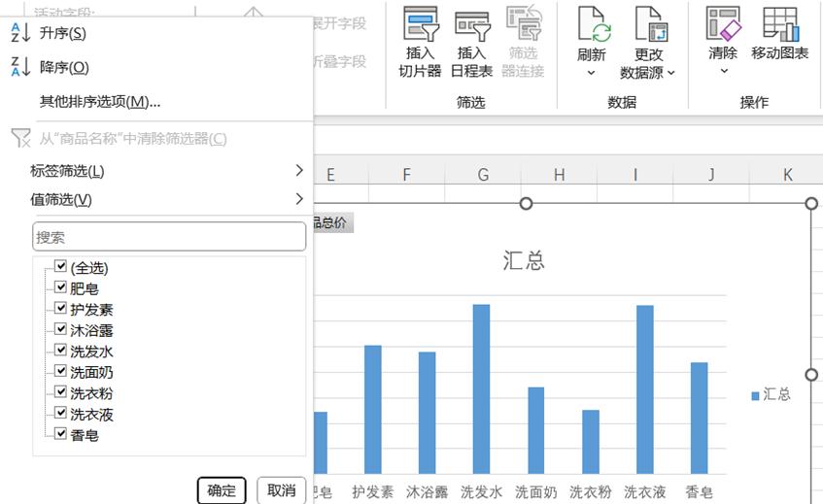Select column F header
This screenshot has height=504, width=823.
click(407, 175)
